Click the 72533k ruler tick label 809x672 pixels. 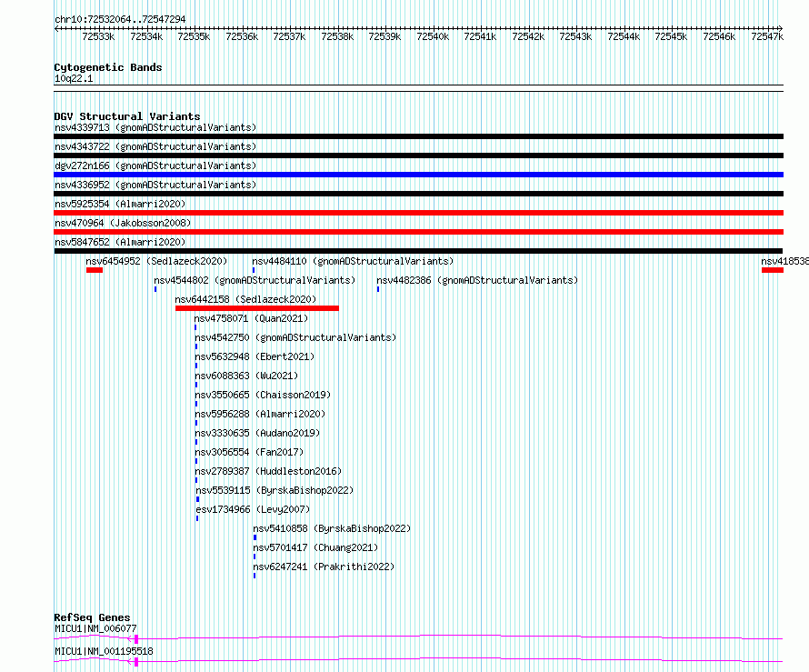coord(98,36)
